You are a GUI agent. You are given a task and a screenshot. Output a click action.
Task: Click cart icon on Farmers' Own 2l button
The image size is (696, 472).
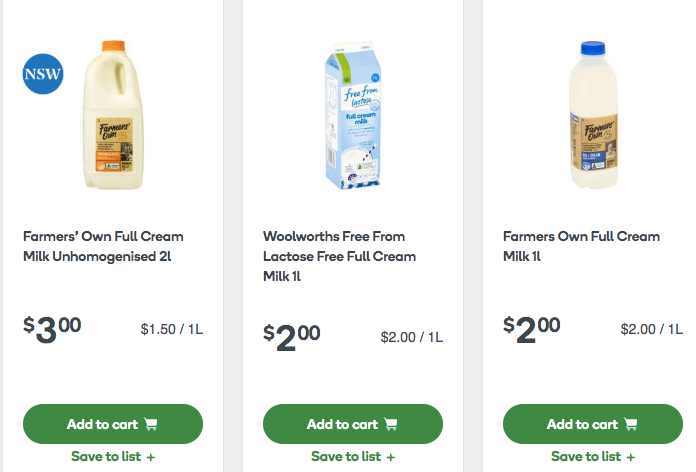151,424
